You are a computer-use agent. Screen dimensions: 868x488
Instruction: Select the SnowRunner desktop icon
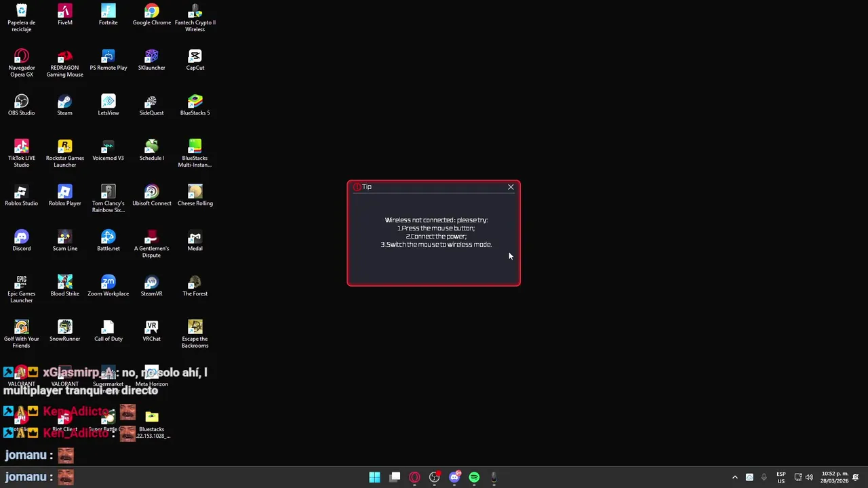[x=64, y=331]
